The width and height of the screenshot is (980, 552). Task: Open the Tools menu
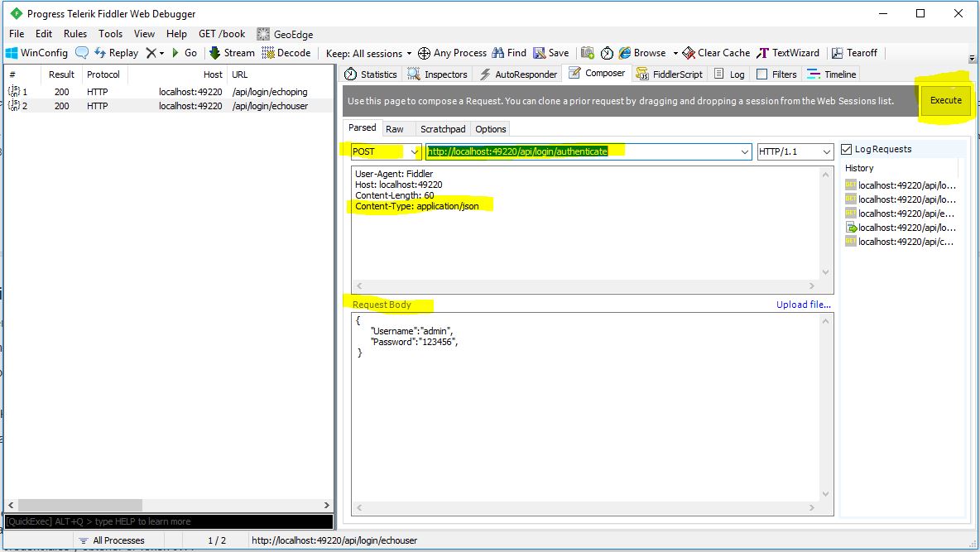(x=110, y=34)
